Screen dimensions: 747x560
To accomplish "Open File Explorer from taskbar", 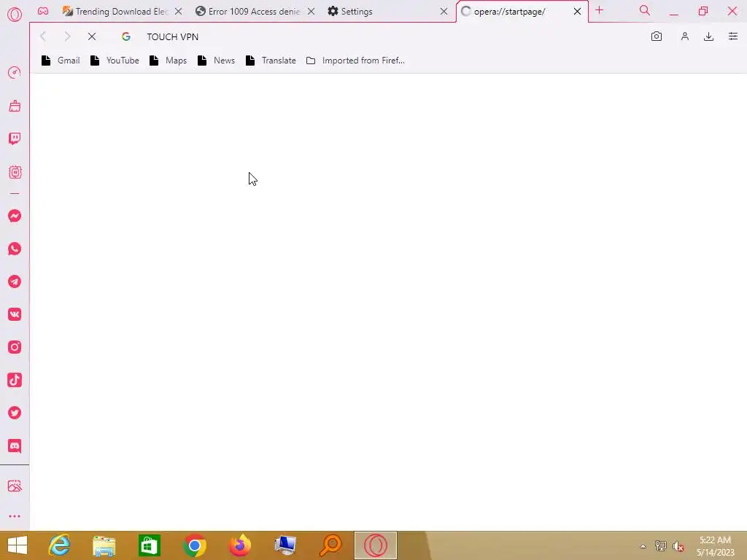I will pyautogui.click(x=104, y=545).
